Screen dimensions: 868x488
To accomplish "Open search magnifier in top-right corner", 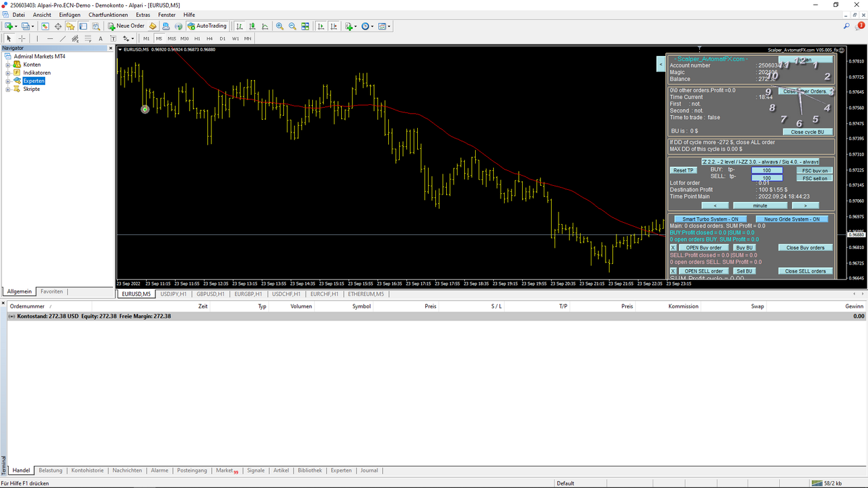I will (x=846, y=26).
